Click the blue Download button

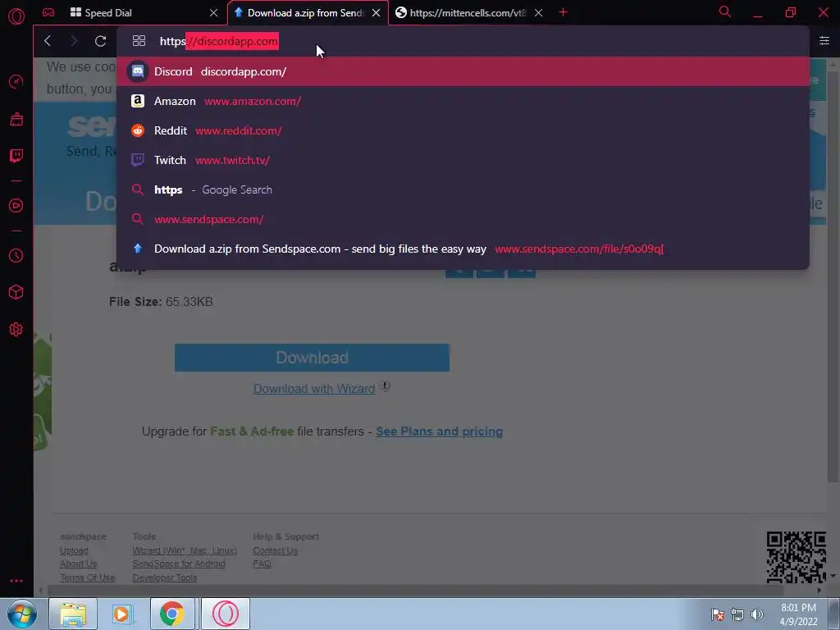pyautogui.click(x=312, y=358)
